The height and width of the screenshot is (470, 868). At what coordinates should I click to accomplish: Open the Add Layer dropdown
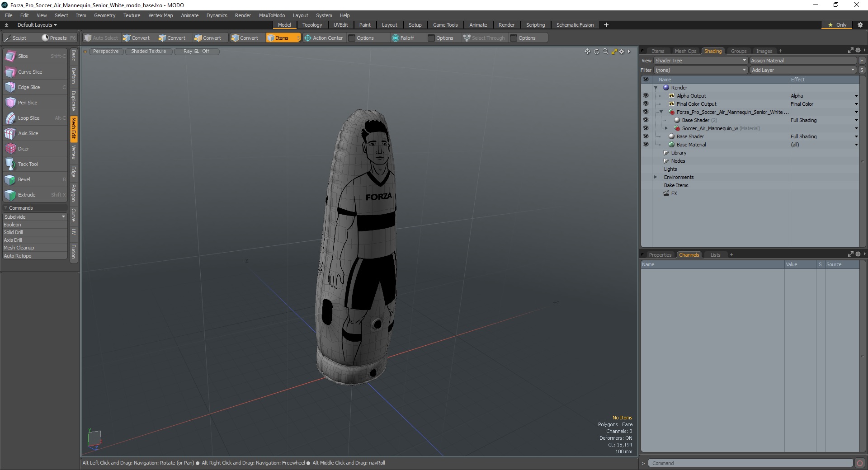pos(803,70)
